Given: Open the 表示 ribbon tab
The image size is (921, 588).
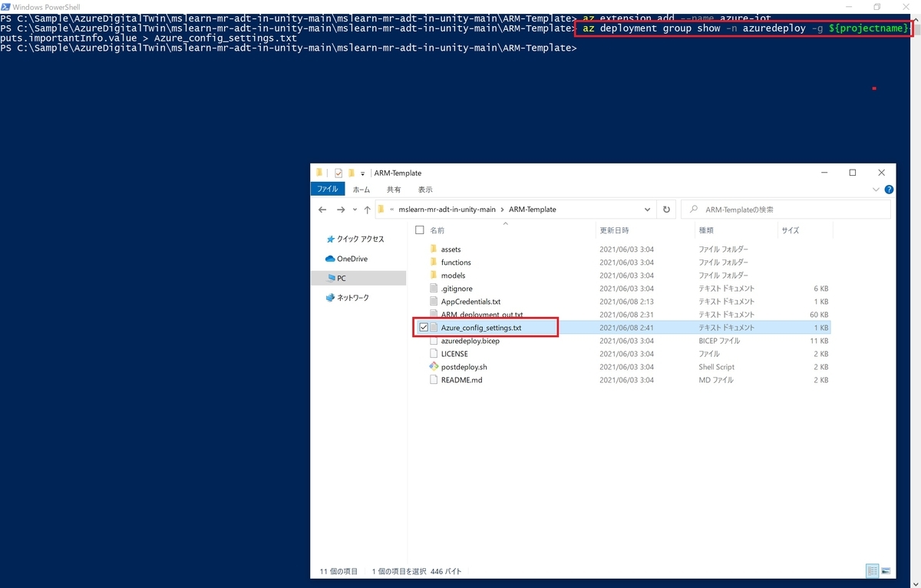Looking at the screenshot, I should (425, 190).
